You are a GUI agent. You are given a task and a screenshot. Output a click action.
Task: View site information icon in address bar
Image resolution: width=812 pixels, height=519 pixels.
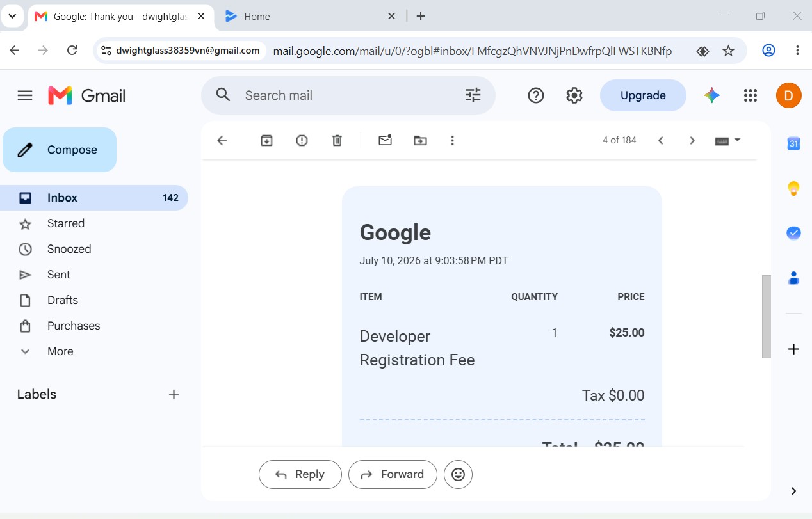point(106,51)
